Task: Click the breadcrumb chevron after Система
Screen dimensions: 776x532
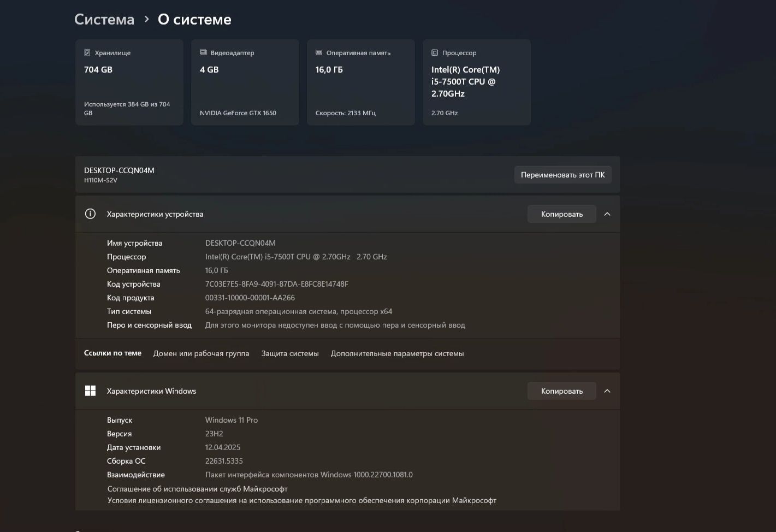Action: (x=146, y=19)
